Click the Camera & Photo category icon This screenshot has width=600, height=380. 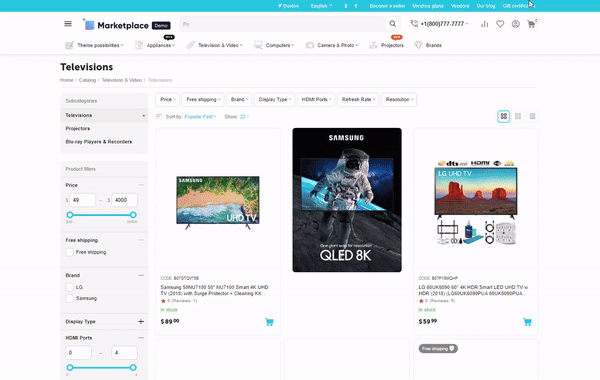310,45
